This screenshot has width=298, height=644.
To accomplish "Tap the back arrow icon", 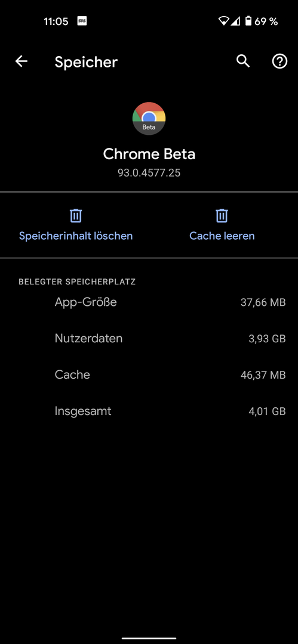I will pyautogui.click(x=21, y=61).
